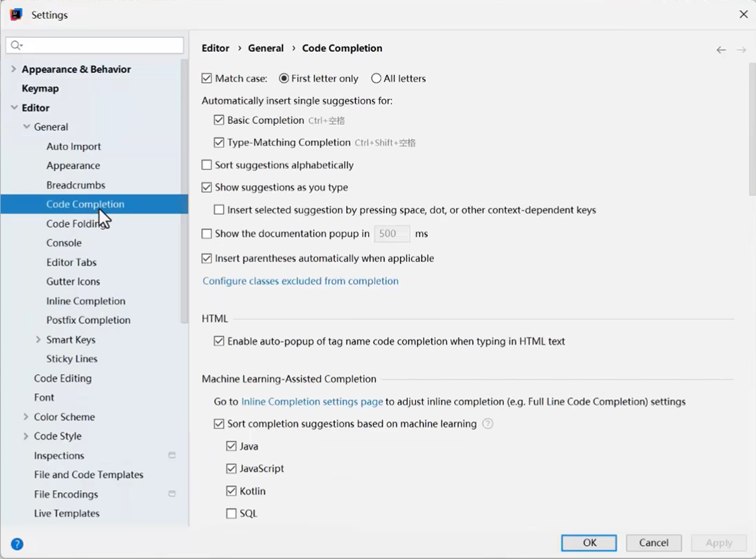Click the project-level icon beside File Encodings

(172, 494)
